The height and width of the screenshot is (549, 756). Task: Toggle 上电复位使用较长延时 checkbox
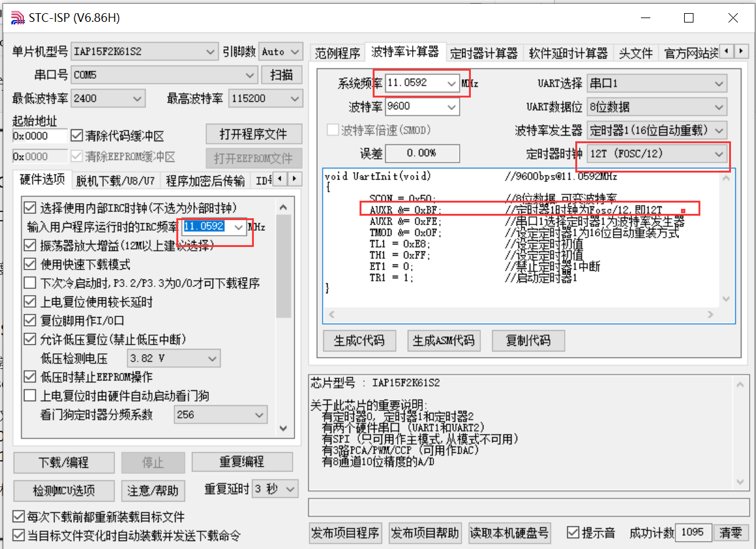coord(29,301)
